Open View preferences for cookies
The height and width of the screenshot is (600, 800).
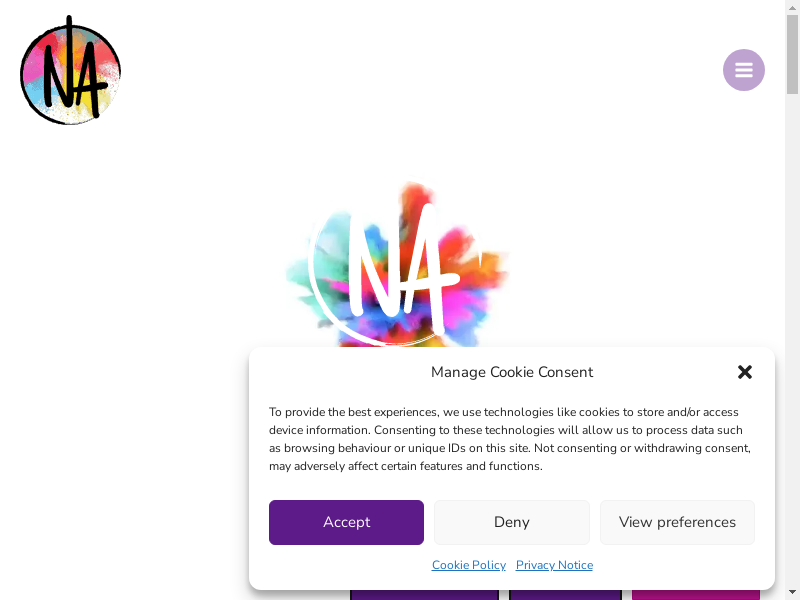(677, 522)
